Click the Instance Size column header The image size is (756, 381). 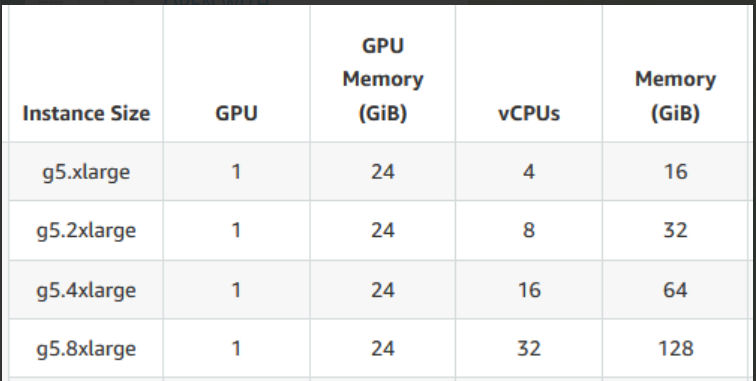tap(86, 113)
